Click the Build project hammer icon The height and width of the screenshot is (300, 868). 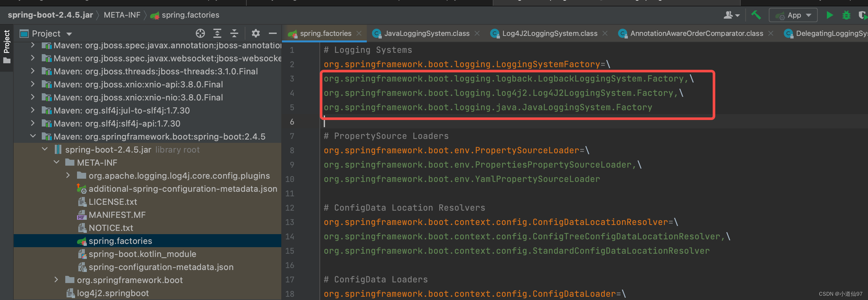pyautogui.click(x=756, y=15)
